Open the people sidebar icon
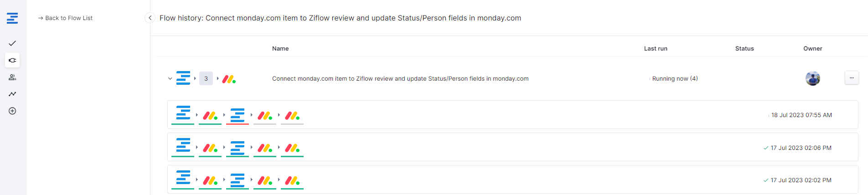Screen dimensions: 868x195 12,77
